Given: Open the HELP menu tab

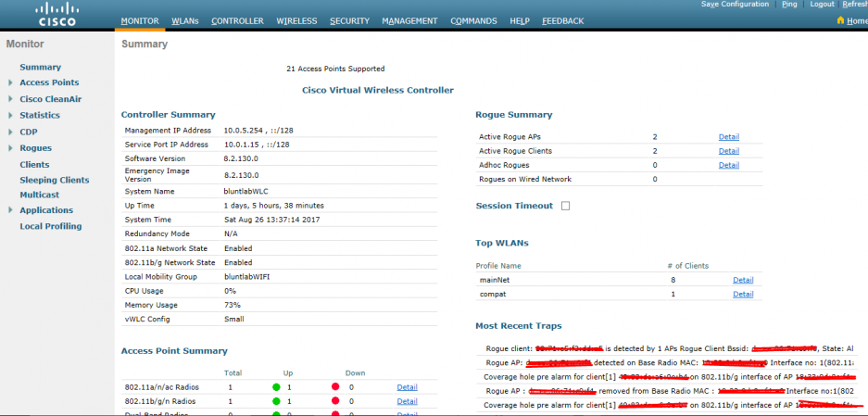Looking at the screenshot, I should tap(520, 21).
